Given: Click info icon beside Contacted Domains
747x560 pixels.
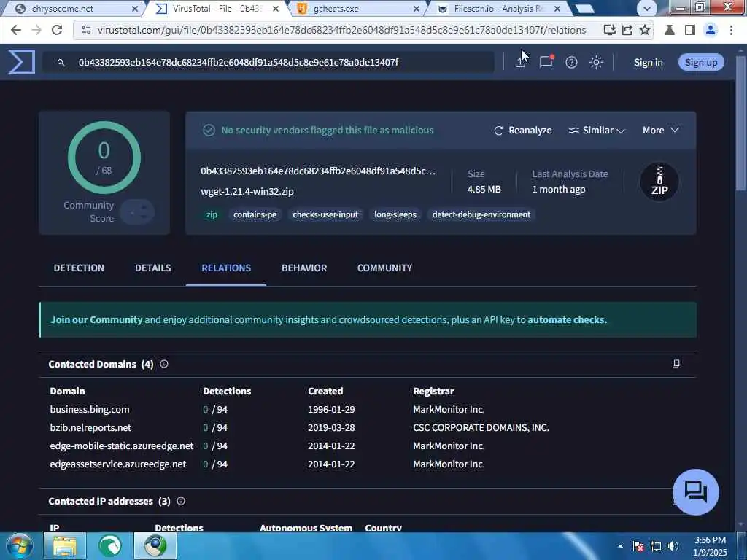Looking at the screenshot, I should pos(164,364).
